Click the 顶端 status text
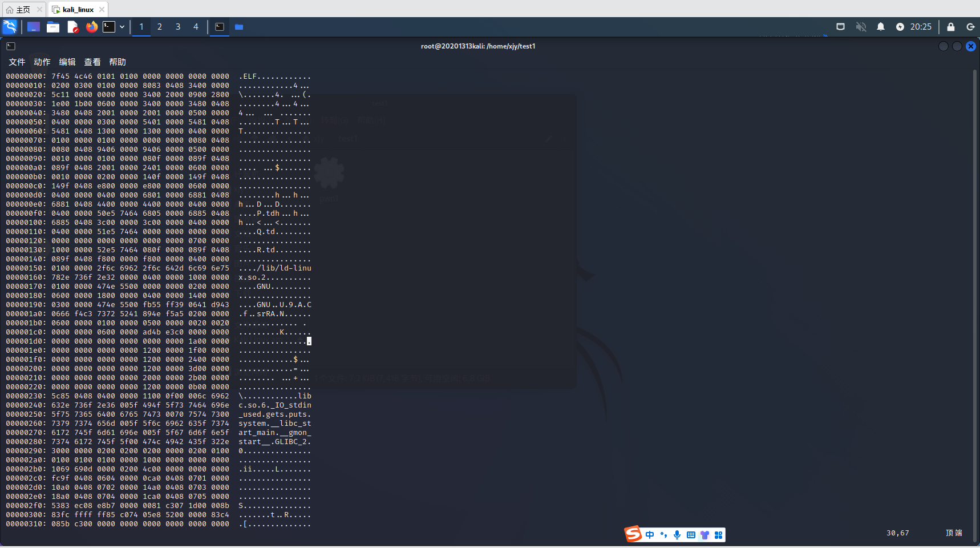Screen dimensions: 980x548 coord(954,533)
